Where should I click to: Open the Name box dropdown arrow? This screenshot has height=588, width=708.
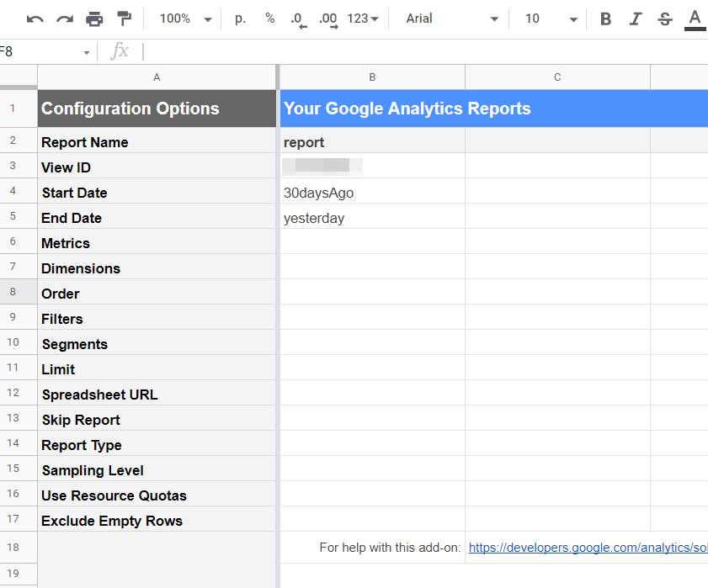(86, 53)
